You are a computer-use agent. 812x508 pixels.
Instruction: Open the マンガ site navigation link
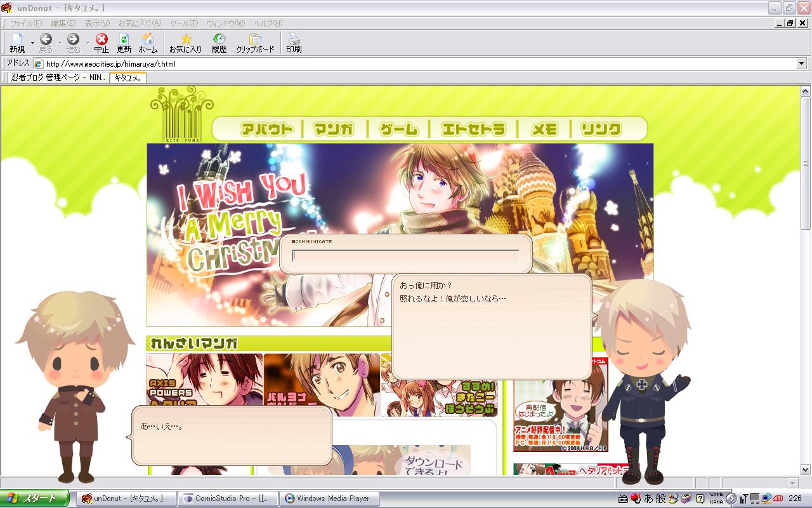(334, 130)
